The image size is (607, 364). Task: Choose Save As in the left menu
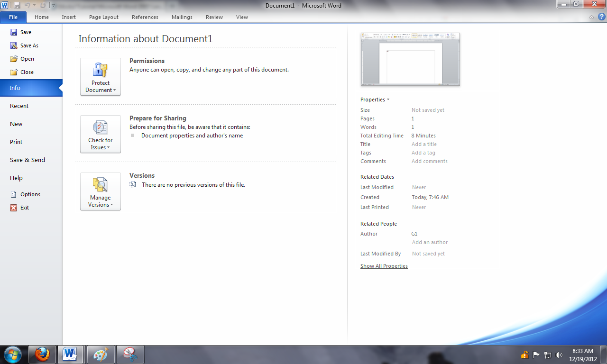pyautogui.click(x=24, y=45)
